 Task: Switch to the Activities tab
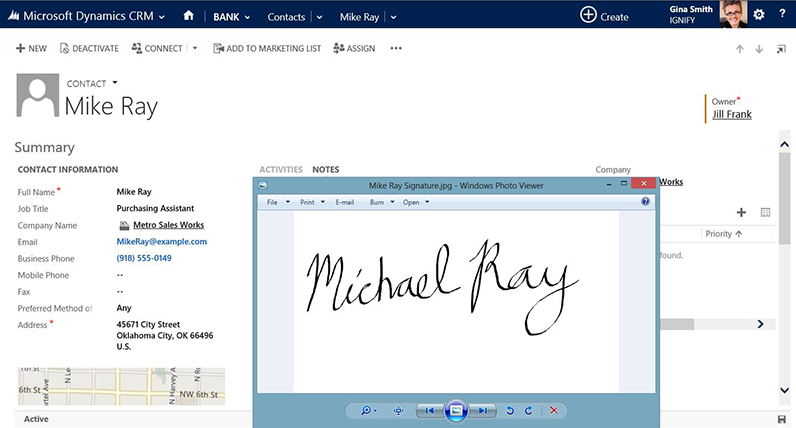281,170
